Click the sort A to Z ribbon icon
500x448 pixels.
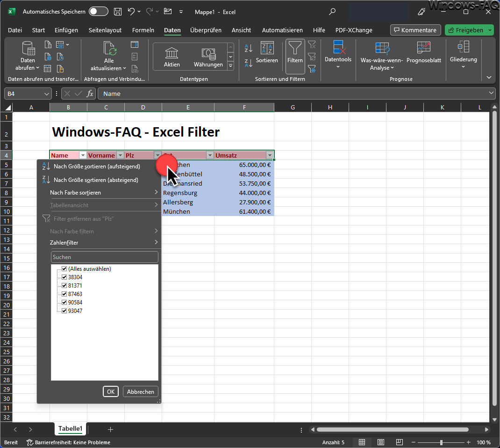[249, 49]
